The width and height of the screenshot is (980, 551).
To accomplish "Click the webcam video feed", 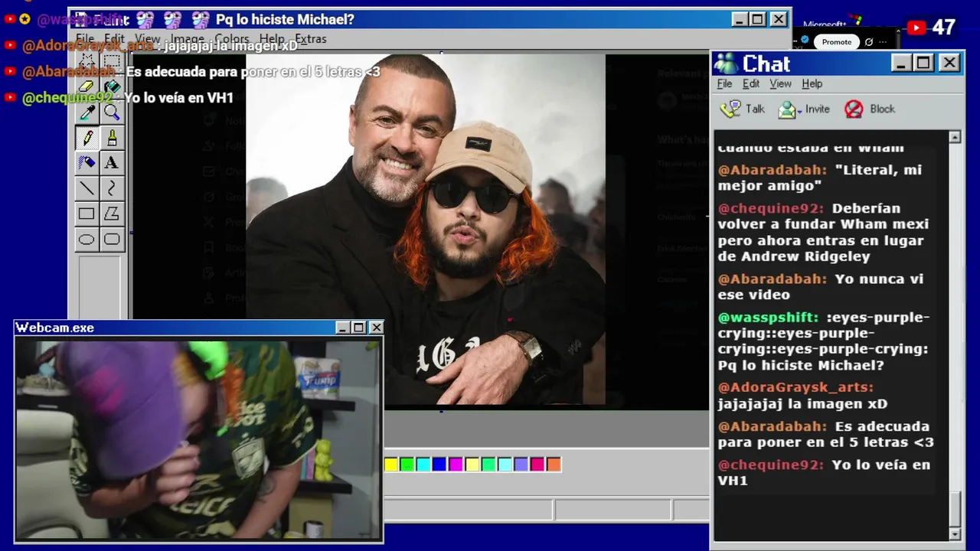I will [198, 439].
